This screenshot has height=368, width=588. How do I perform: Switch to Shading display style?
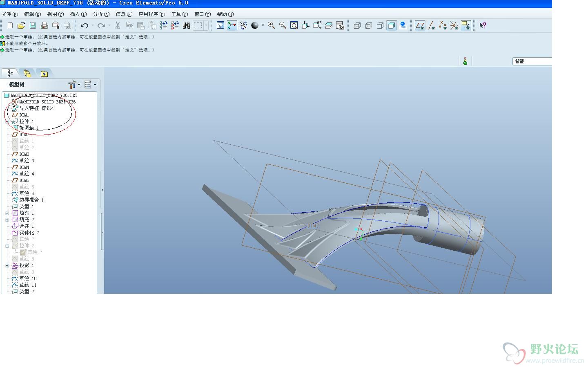392,25
